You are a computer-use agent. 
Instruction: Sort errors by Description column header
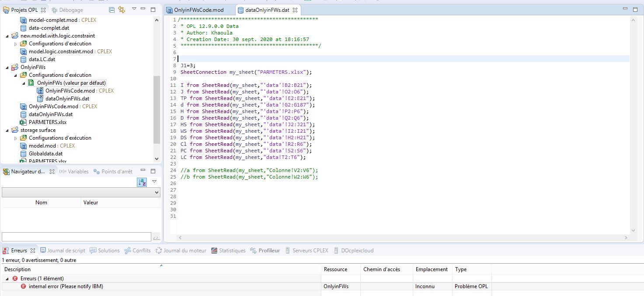161,269
